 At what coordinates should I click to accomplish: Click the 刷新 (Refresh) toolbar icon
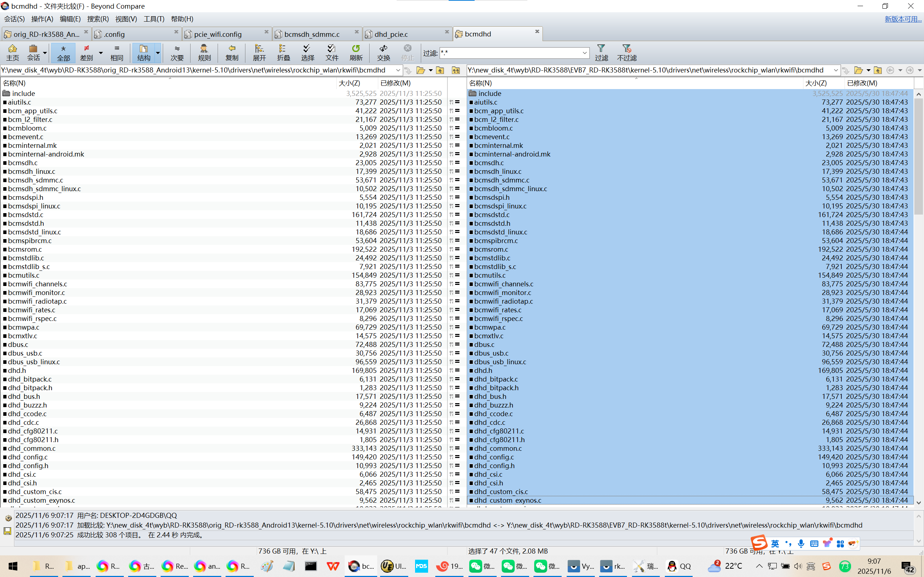click(356, 52)
